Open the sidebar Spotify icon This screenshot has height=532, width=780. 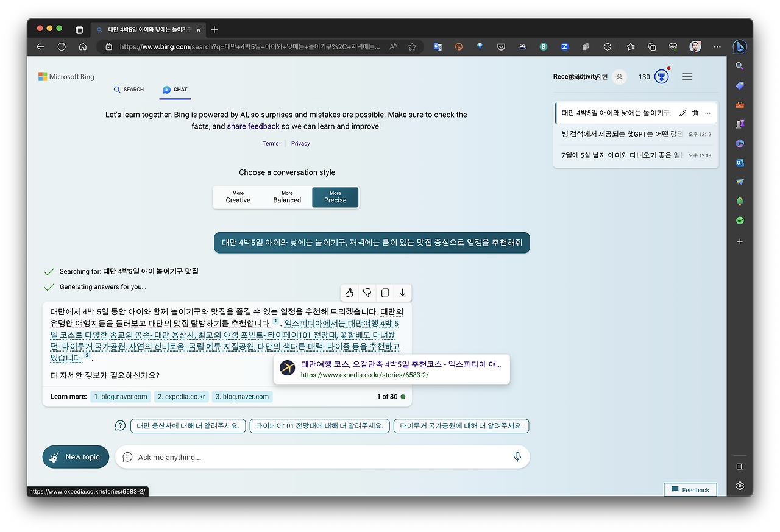tap(740, 221)
